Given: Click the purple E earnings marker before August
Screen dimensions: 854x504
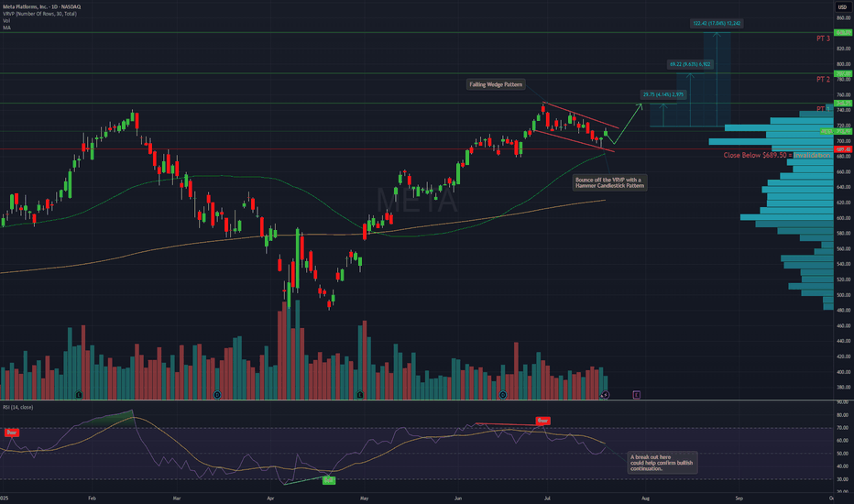Looking at the screenshot, I should [636, 394].
